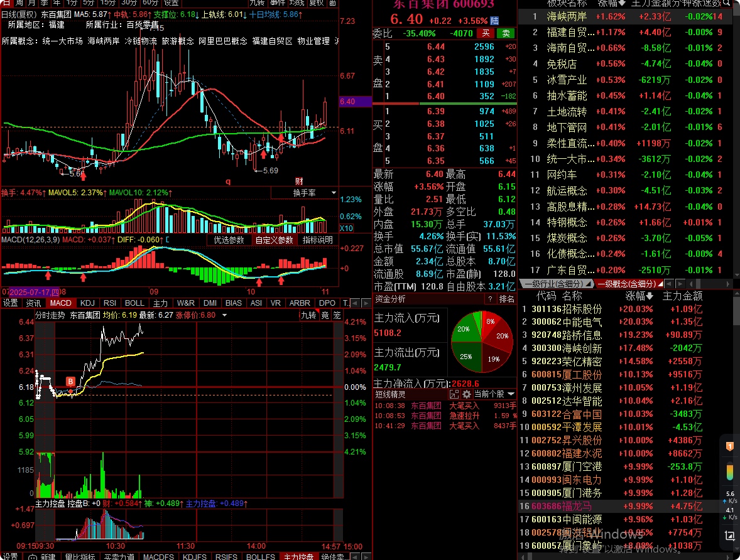The width and height of the screenshot is (740, 560).
Task: Click the 海峡两岸 concept tag on chart
Action: click(x=104, y=41)
